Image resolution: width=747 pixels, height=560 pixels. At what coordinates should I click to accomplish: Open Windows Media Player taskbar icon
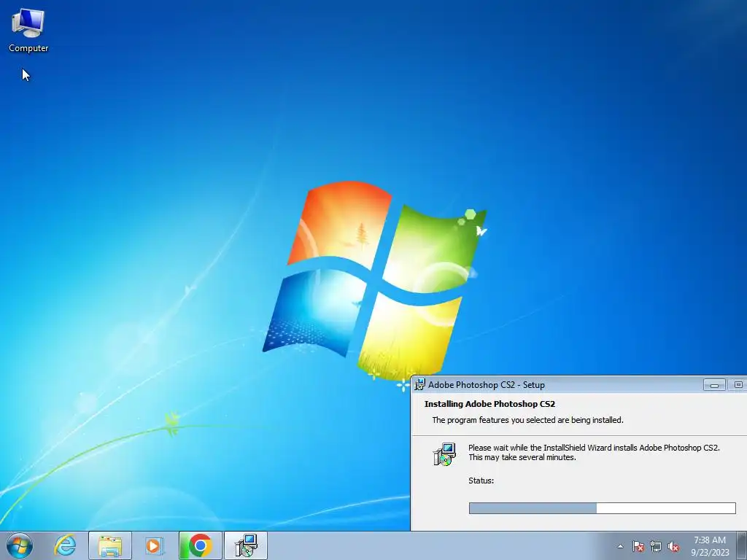[x=154, y=545]
